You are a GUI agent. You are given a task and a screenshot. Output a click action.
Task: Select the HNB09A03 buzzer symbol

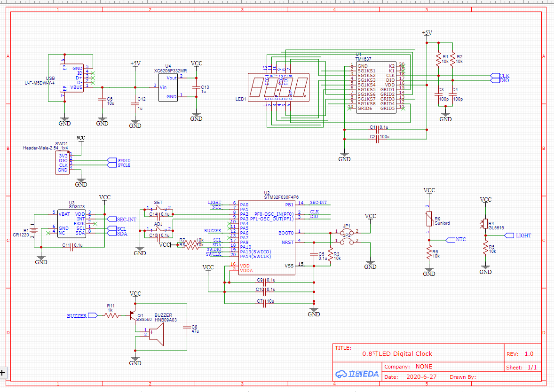156,335
